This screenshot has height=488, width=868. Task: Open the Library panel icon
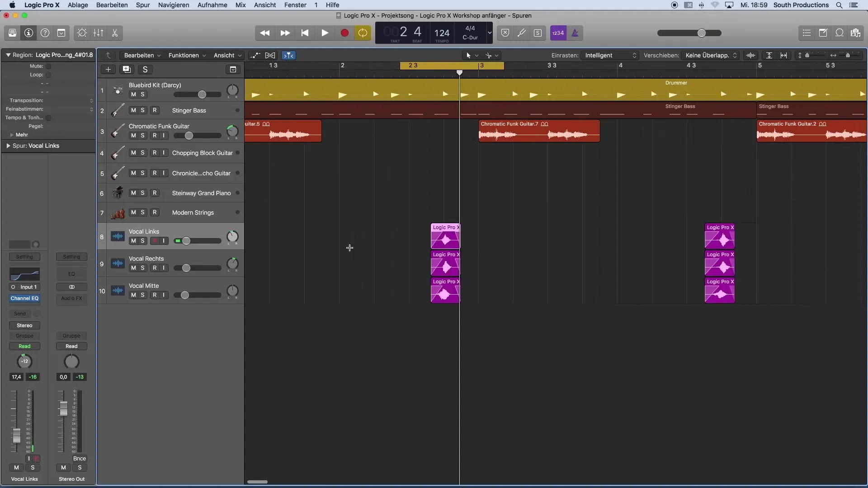pos(12,33)
